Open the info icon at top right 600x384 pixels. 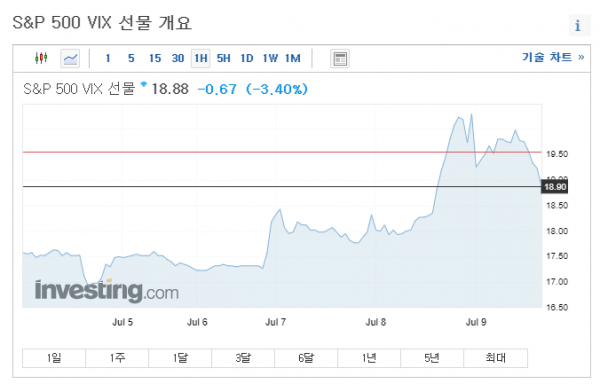pyautogui.click(x=578, y=26)
